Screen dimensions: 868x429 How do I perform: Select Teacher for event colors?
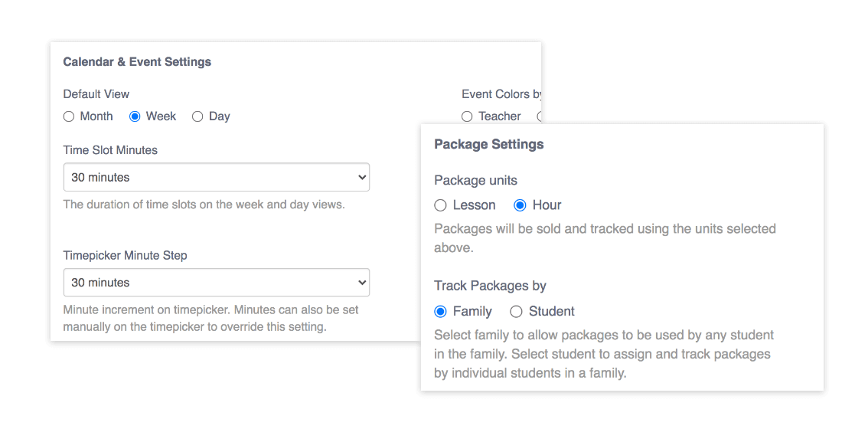tap(468, 116)
